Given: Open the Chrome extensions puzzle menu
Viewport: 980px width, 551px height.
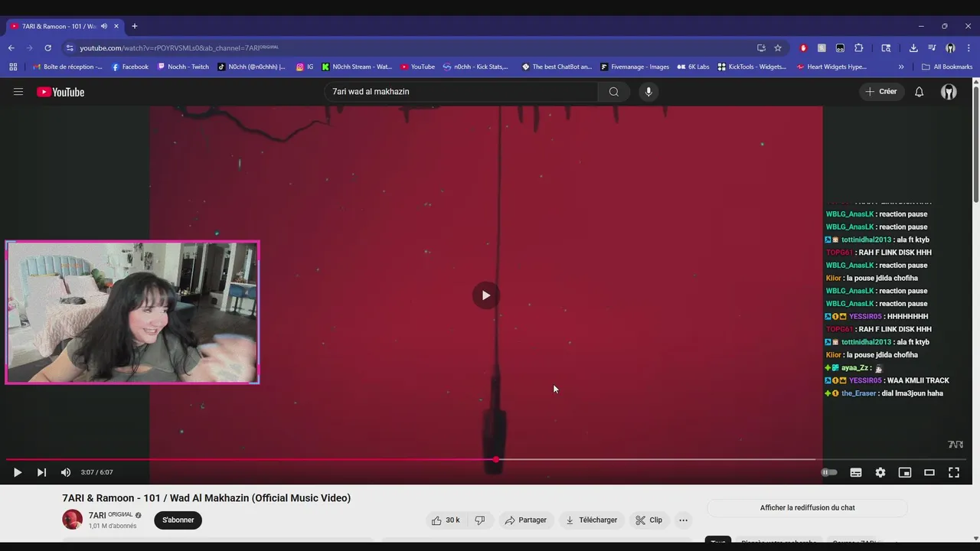Looking at the screenshot, I should coord(858,47).
